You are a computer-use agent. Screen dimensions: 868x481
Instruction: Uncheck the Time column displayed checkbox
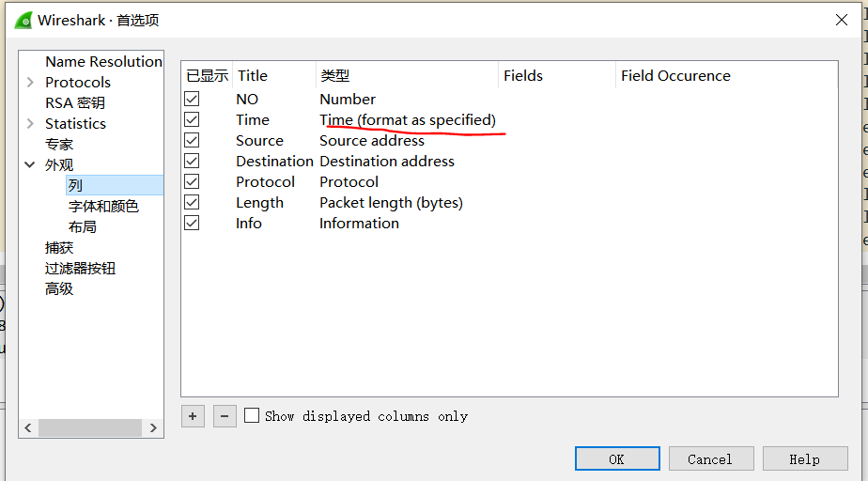click(192, 119)
